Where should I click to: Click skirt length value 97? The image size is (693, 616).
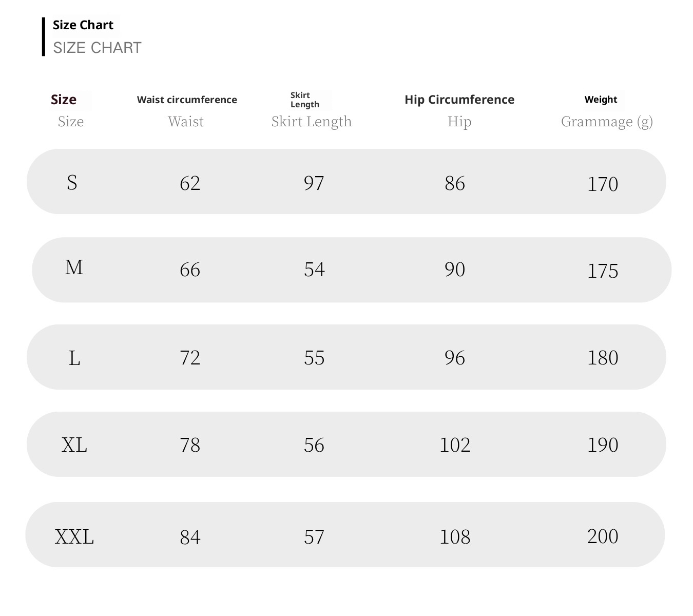point(314,183)
